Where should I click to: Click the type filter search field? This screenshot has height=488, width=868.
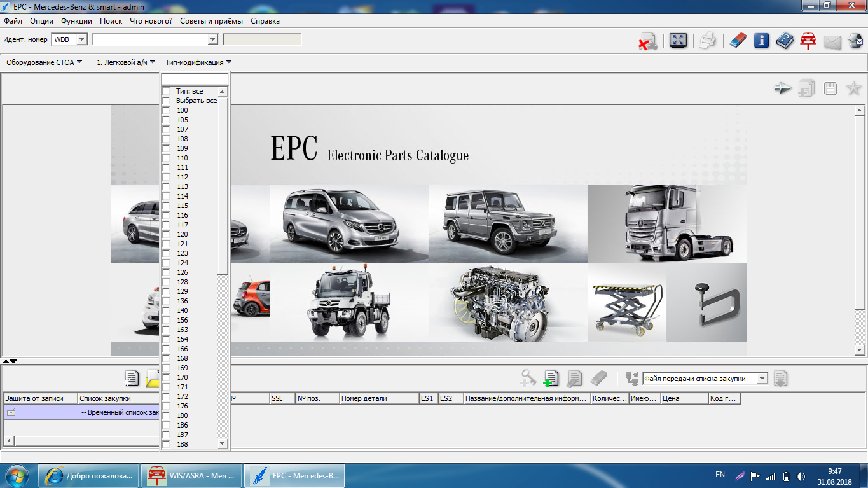tap(195, 79)
